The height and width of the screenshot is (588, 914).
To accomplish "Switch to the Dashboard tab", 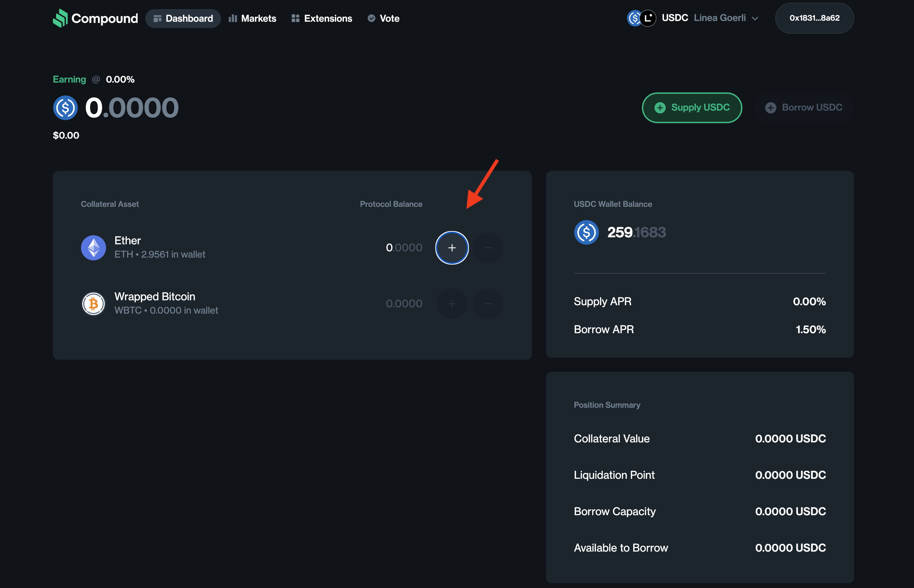I will (183, 18).
